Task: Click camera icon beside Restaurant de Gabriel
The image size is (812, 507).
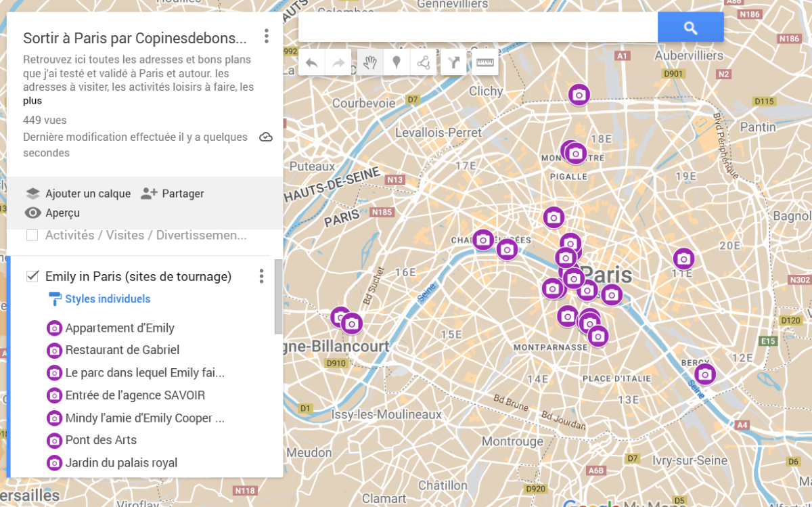Action: click(54, 351)
